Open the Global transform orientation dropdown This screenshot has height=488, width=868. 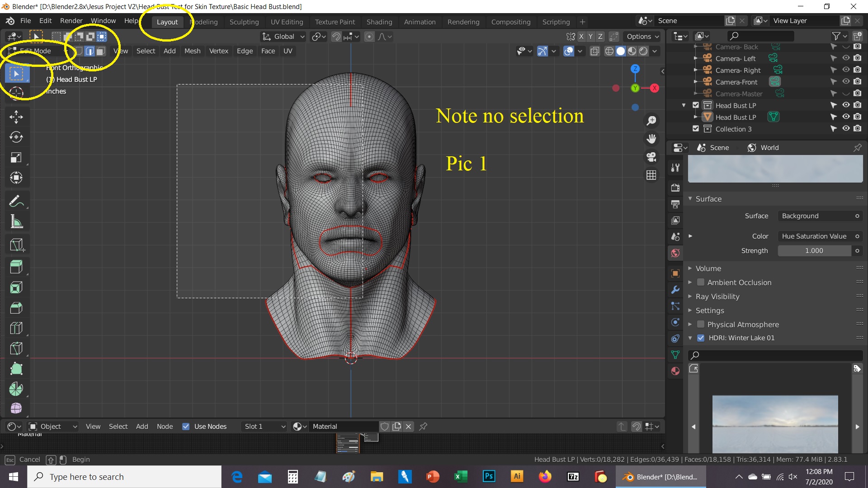[x=283, y=37]
